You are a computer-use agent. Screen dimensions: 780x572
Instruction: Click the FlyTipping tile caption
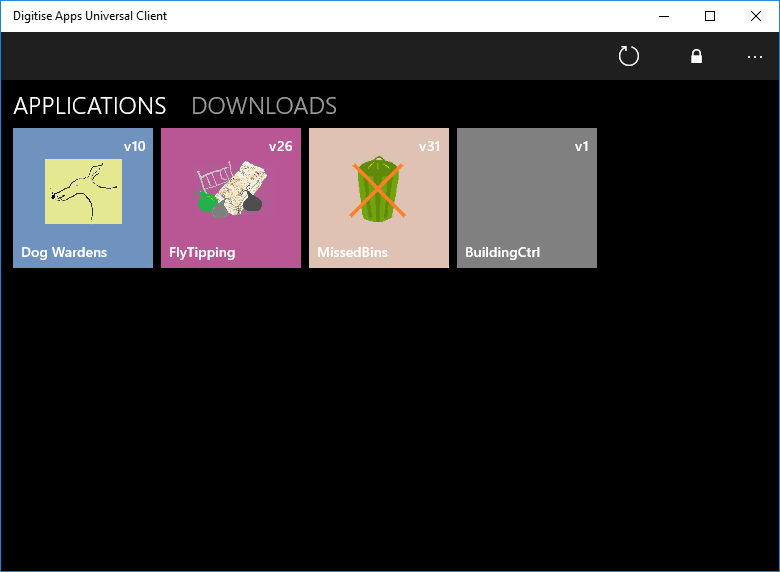pyautogui.click(x=202, y=252)
